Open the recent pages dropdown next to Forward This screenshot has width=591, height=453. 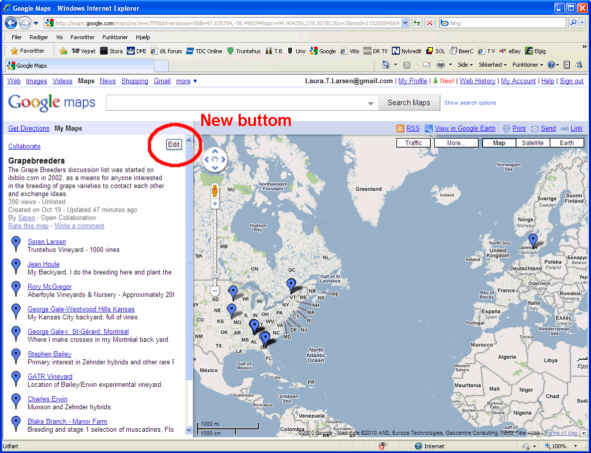tap(36, 23)
